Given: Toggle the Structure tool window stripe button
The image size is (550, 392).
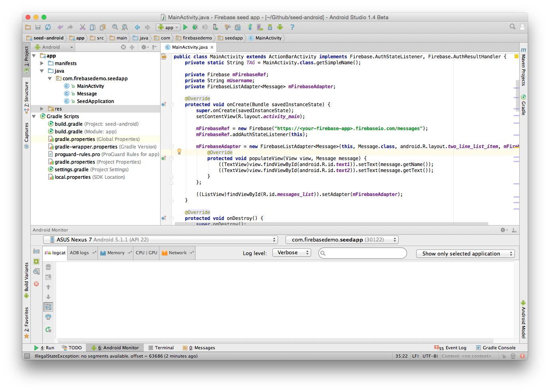Looking at the screenshot, I should click(26, 97).
